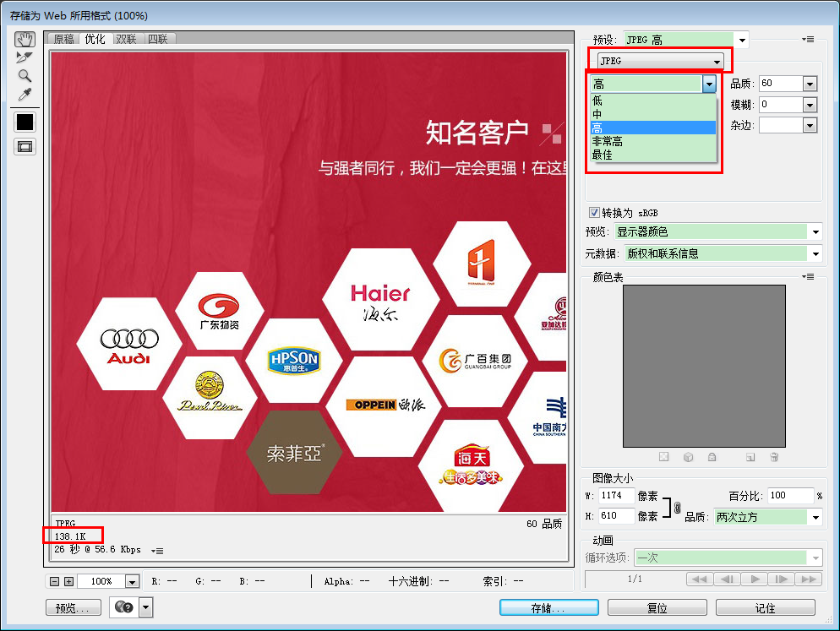Screen dimensions: 840x631
Task: Switch to the 双联 tab
Action: click(x=126, y=39)
